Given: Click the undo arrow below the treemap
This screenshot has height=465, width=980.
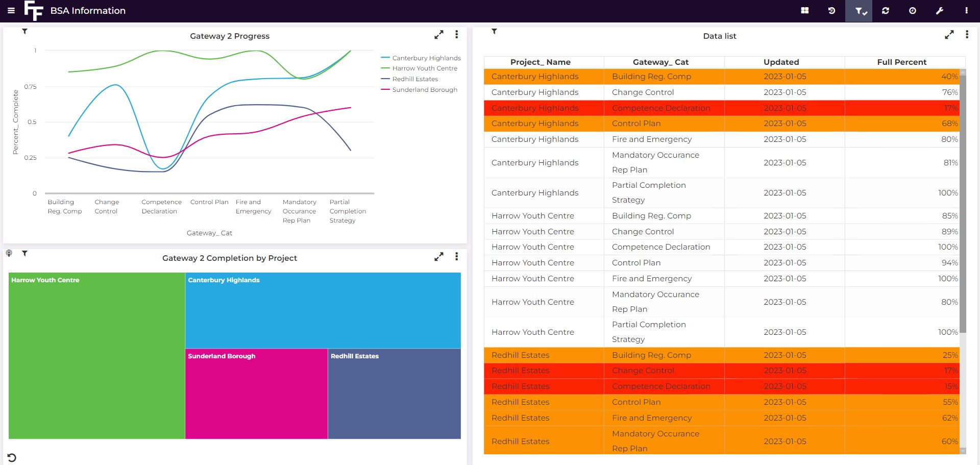Looking at the screenshot, I should 11,457.
